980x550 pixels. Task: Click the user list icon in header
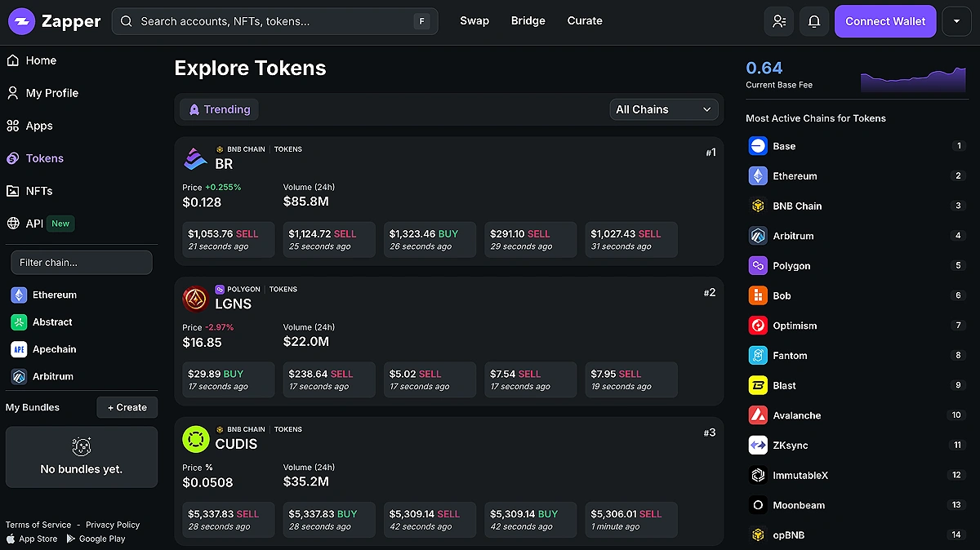point(778,22)
